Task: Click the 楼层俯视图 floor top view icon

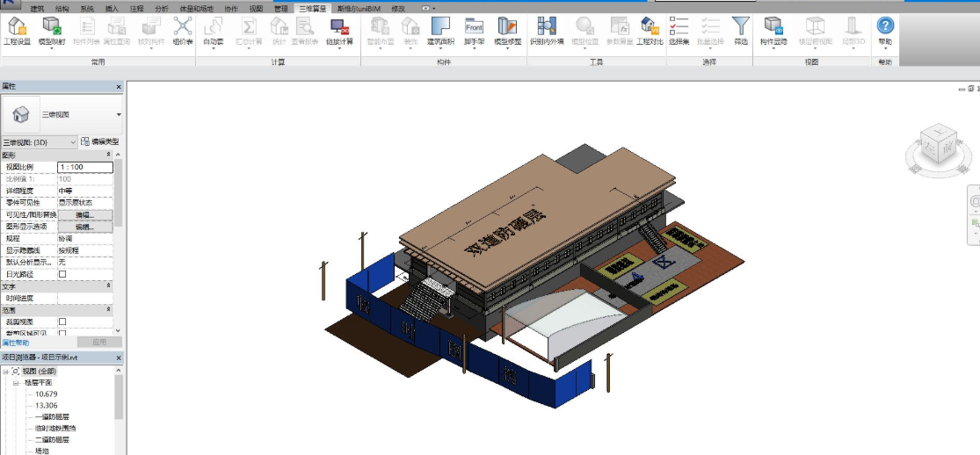Action: [x=815, y=26]
